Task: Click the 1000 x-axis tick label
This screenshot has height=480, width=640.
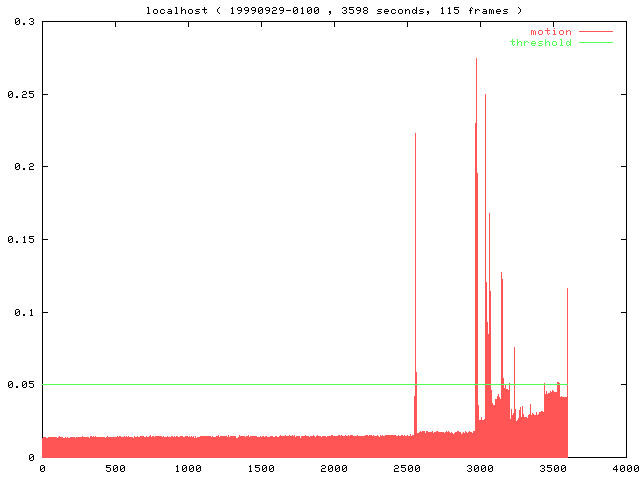Action: tap(188, 468)
